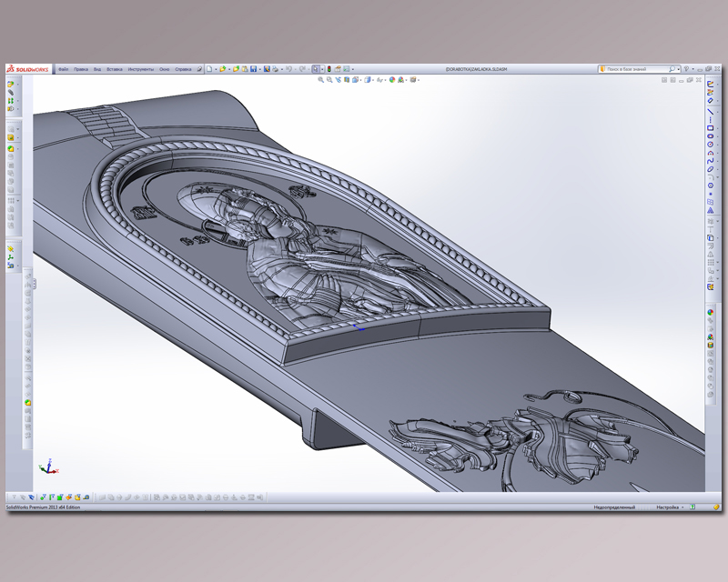Open the Окно menu
Screen dimensions: 728x582
(x=165, y=69)
